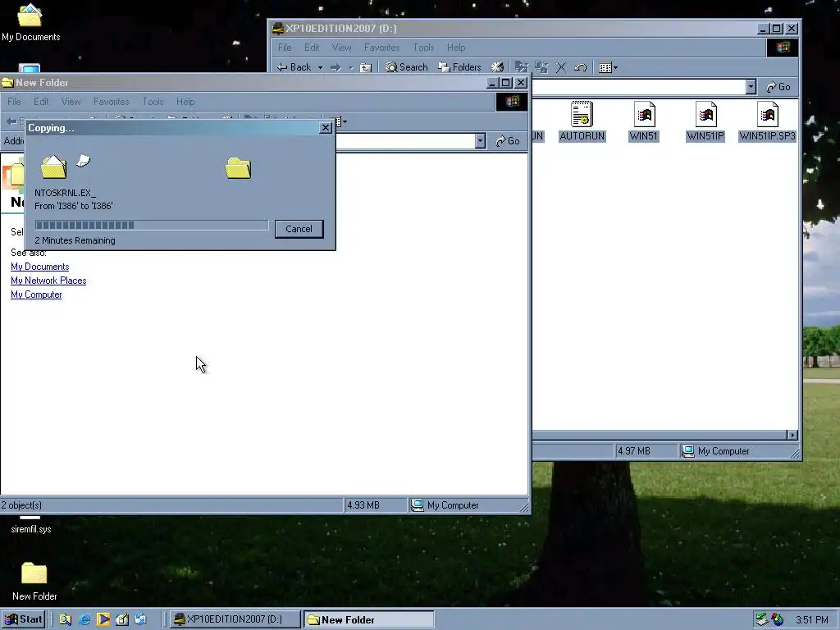Launch Windows Media Player from quick launch
This screenshot has height=630, width=840.
[x=103, y=619]
